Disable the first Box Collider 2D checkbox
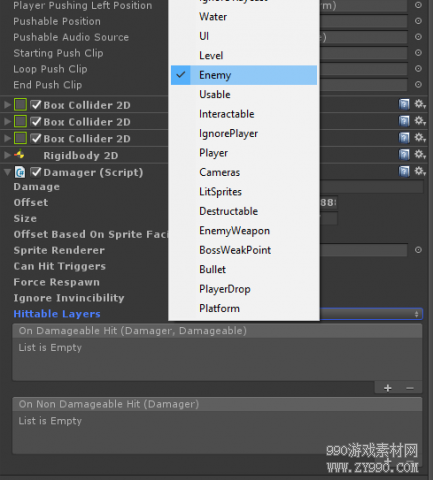 [x=36, y=105]
